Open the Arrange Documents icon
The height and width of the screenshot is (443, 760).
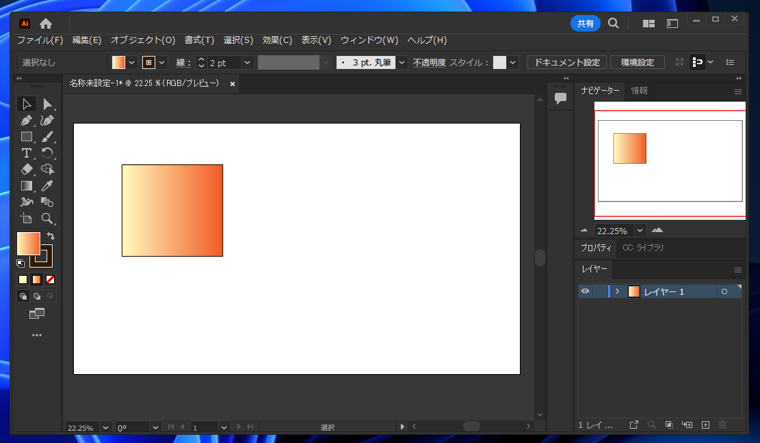tap(649, 23)
